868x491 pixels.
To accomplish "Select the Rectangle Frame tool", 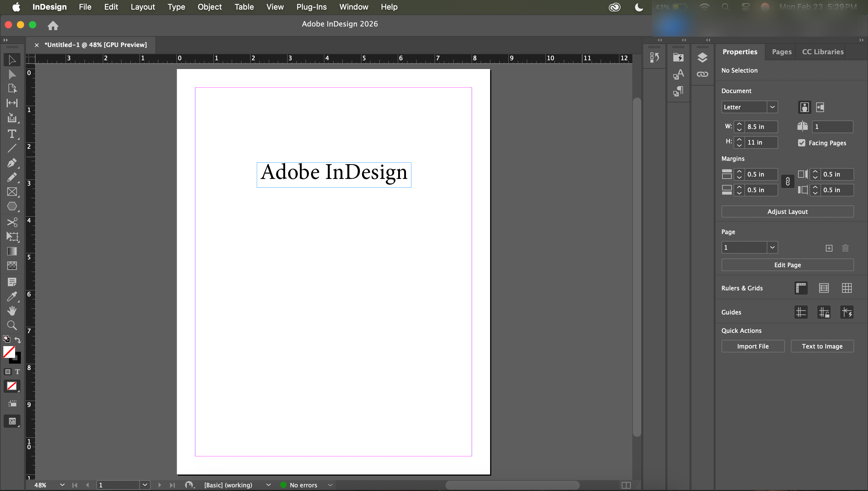I will pyautogui.click(x=12, y=192).
